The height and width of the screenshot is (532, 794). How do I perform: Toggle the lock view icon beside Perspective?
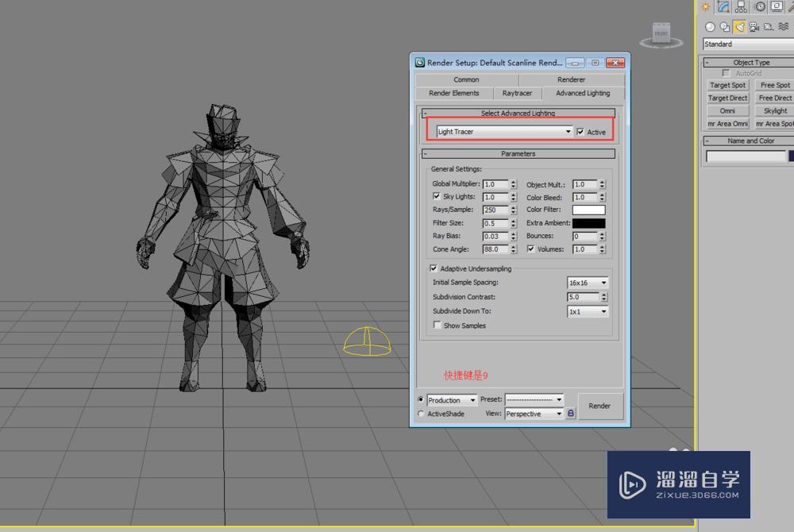[x=571, y=414]
